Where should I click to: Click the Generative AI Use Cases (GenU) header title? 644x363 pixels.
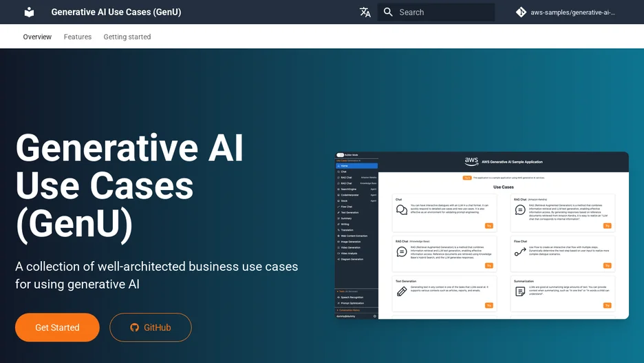point(116,12)
